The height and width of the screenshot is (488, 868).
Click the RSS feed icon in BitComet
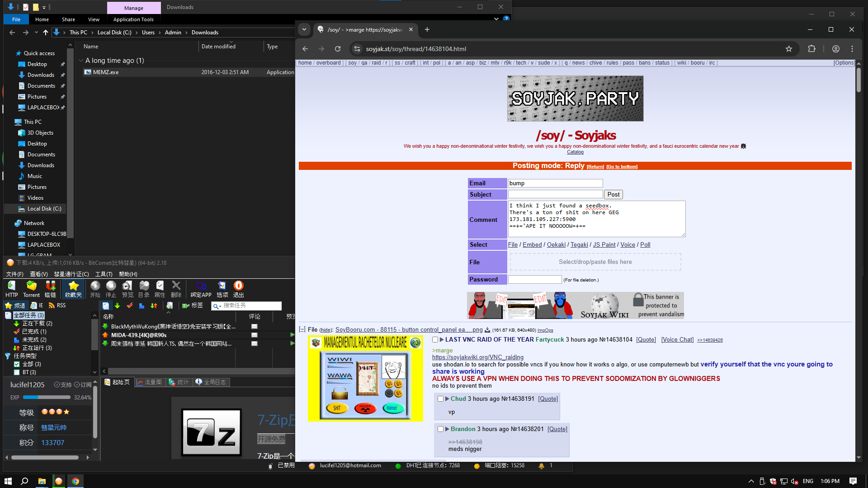(52, 305)
